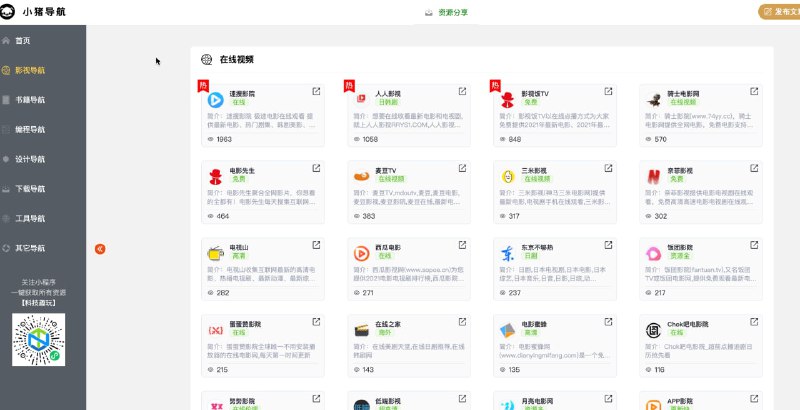The width and height of the screenshot is (800, 410).
Task: Click the mini program QR code image
Action: [x=38, y=340]
